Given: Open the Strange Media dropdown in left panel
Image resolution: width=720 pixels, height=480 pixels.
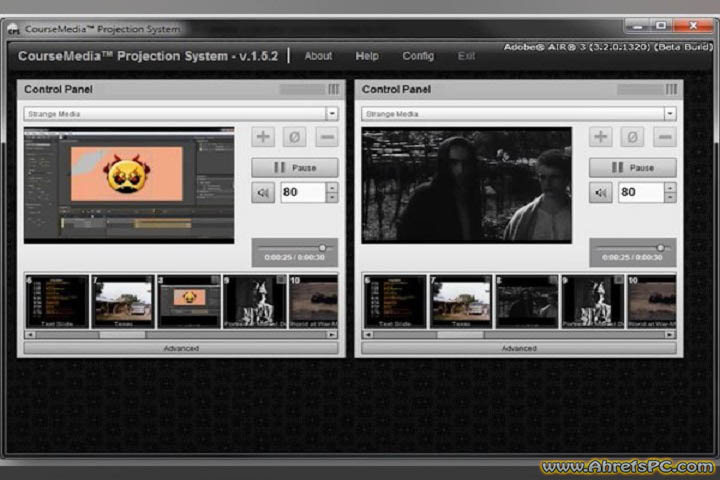Looking at the screenshot, I should click(332, 113).
